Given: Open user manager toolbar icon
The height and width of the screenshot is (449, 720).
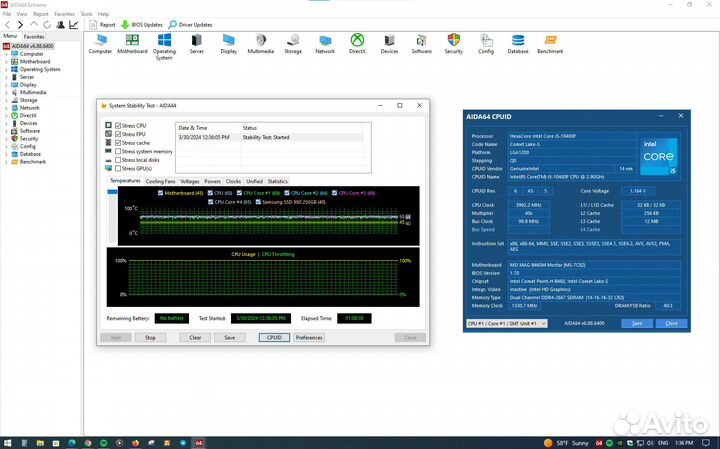Looking at the screenshot, I should [x=60, y=24].
